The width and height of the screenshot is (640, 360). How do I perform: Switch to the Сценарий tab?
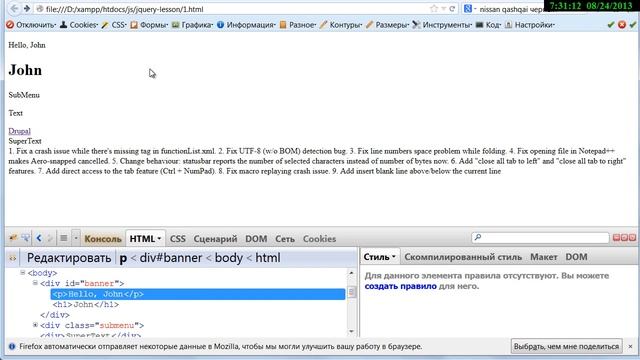[215, 239]
